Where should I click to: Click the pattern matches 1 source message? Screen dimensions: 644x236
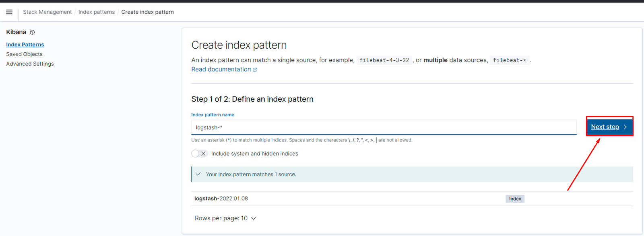[x=251, y=174]
